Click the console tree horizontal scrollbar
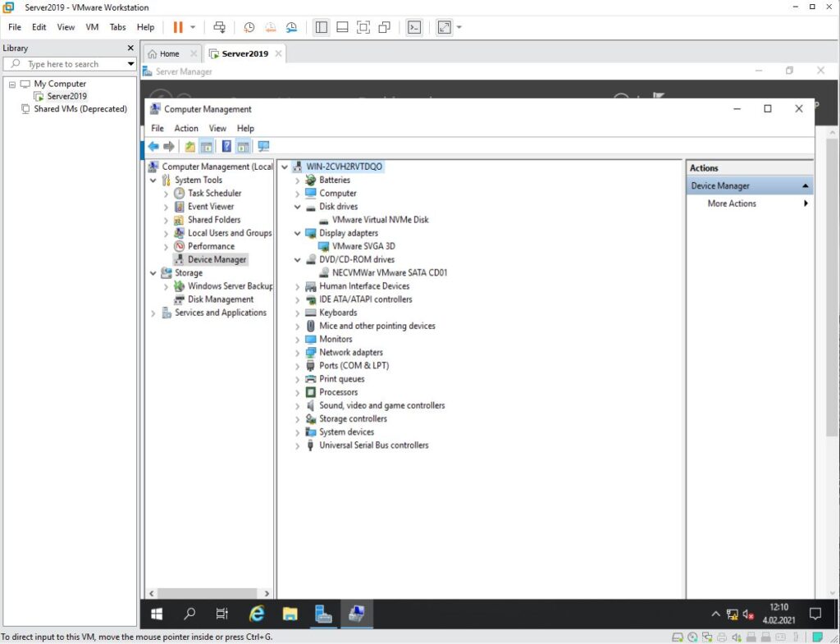This screenshot has height=644, width=840. click(x=208, y=594)
